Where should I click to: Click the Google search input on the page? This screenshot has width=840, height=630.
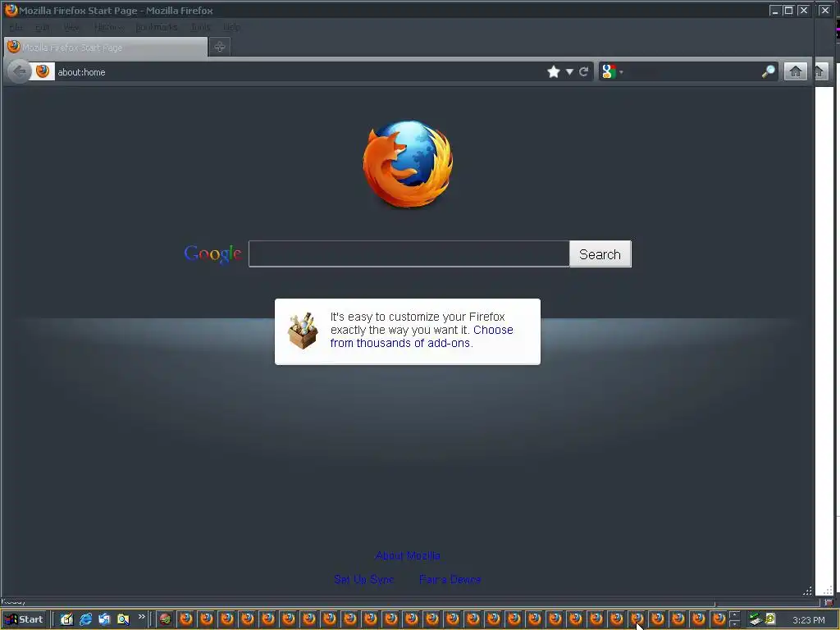tap(409, 254)
